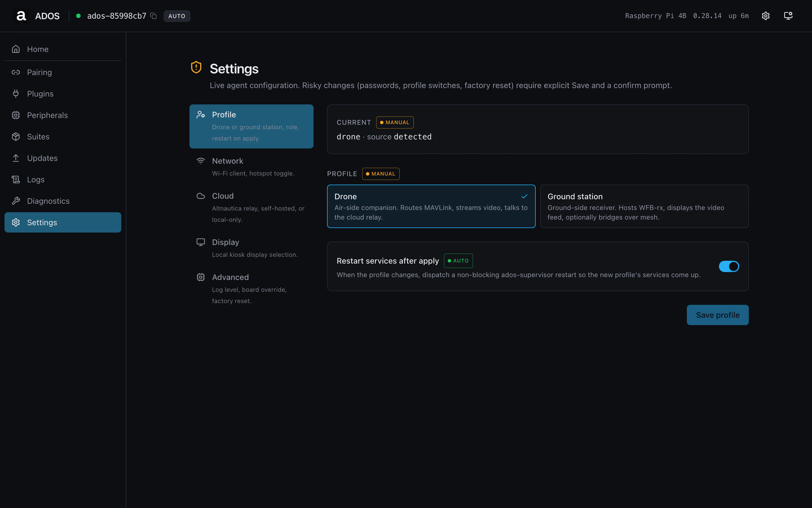
Task: Click the AUTO badge in header
Action: tap(177, 16)
